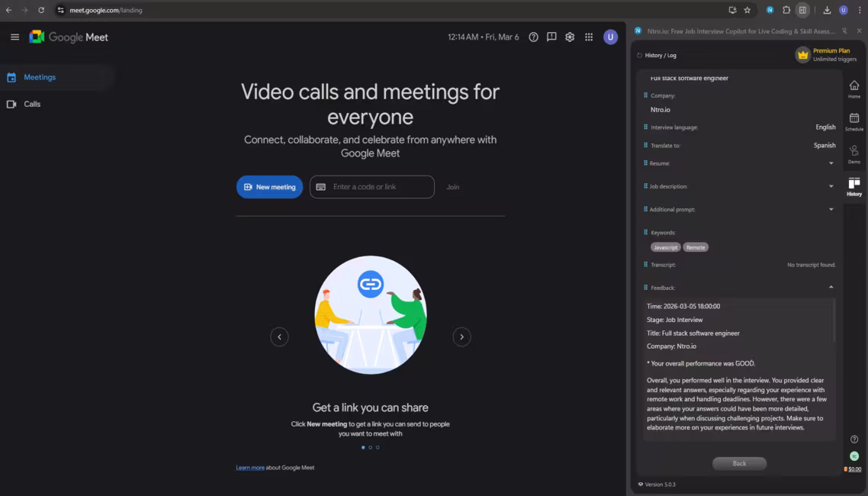868x496 pixels.
Task: Open the Chrome three-dot menu
Action: (859, 10)
